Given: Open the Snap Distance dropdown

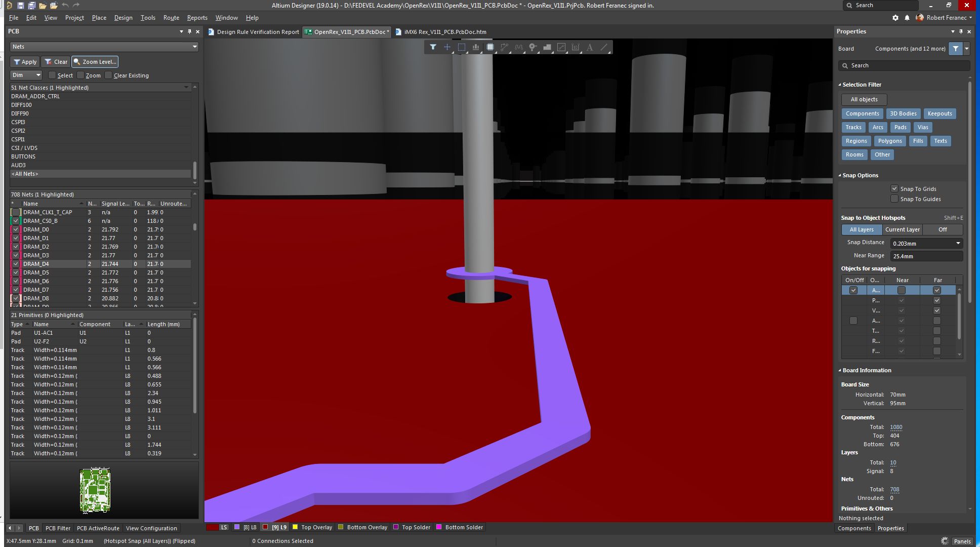Looking at the screenshot, I should (958, 244).
